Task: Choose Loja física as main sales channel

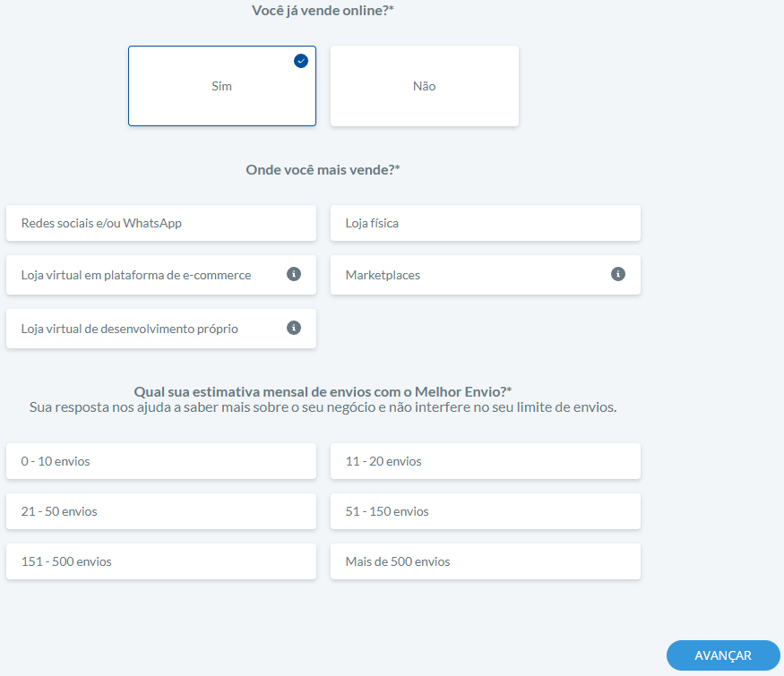Action: (x=485, y=223)
